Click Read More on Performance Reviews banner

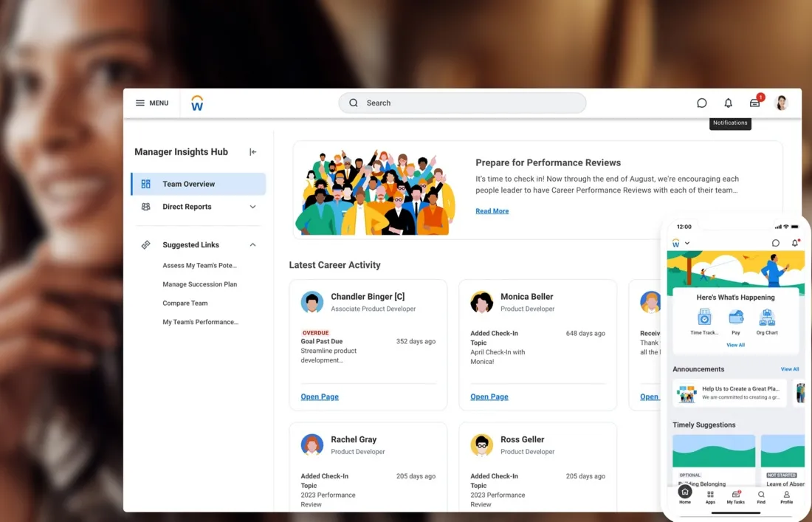pyautogui.click(x=492, y=211)
